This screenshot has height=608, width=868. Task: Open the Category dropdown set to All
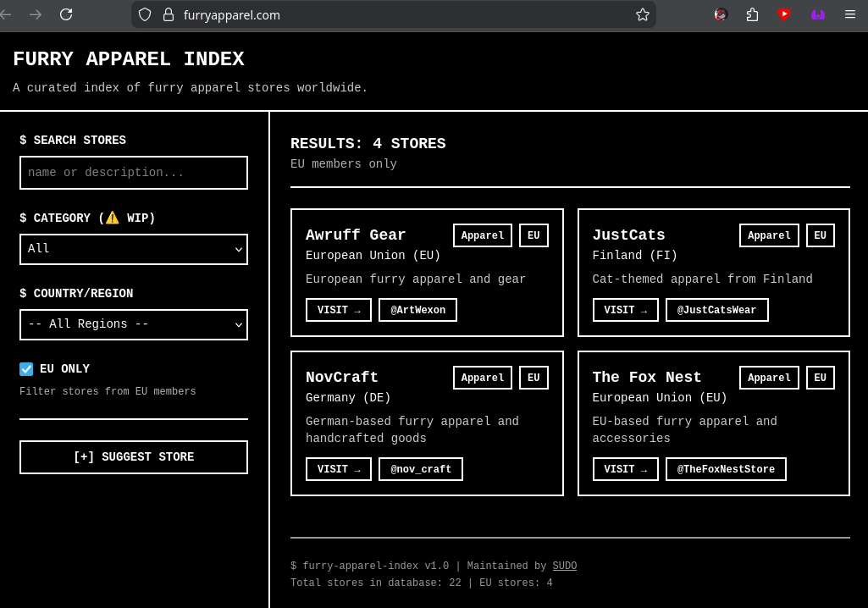pos(134,249)
